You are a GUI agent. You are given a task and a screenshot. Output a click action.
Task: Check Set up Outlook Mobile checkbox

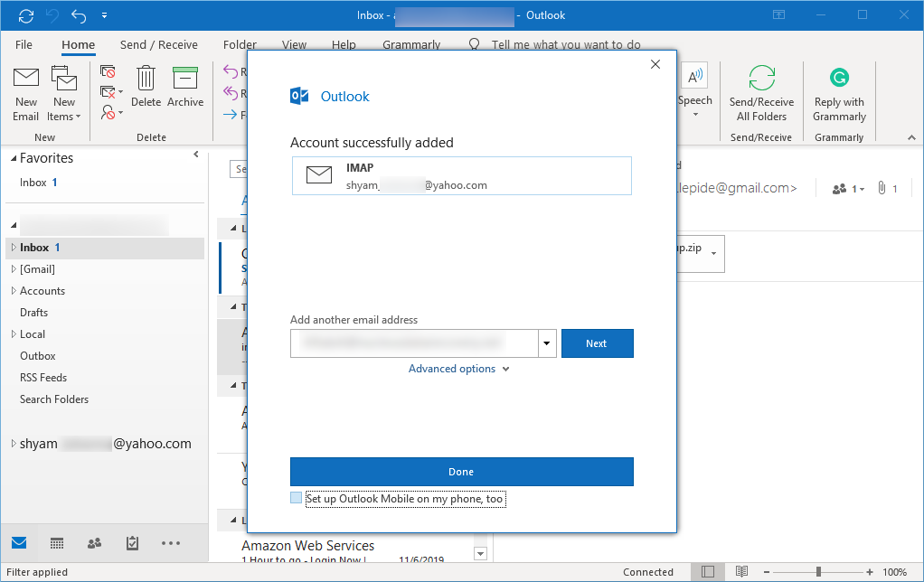pos(296,498)
